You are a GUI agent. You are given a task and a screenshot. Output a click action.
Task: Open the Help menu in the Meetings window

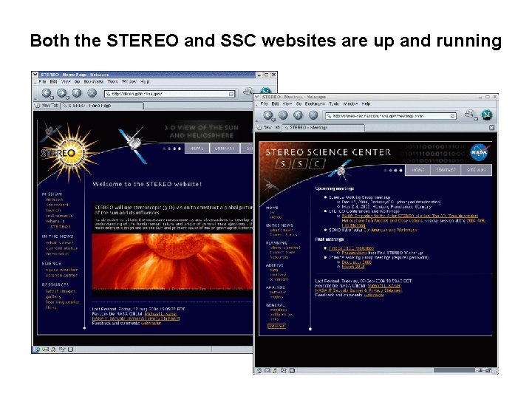point(366,104)
